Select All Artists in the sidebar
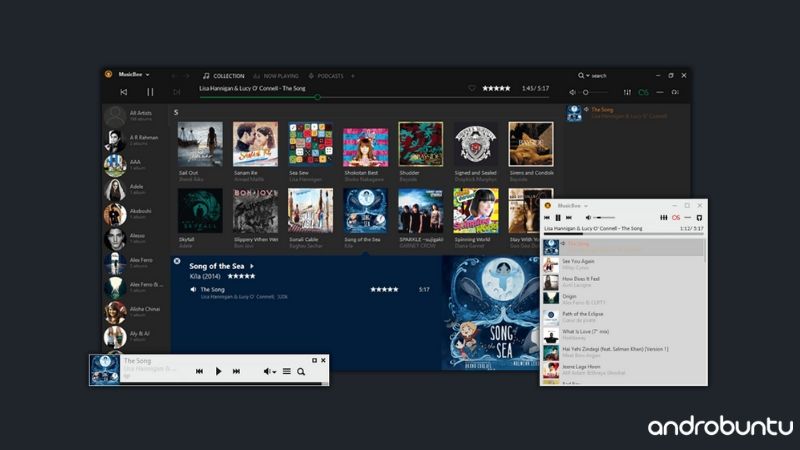The height and width of the screenshot is (450, 800). point(136,116)
